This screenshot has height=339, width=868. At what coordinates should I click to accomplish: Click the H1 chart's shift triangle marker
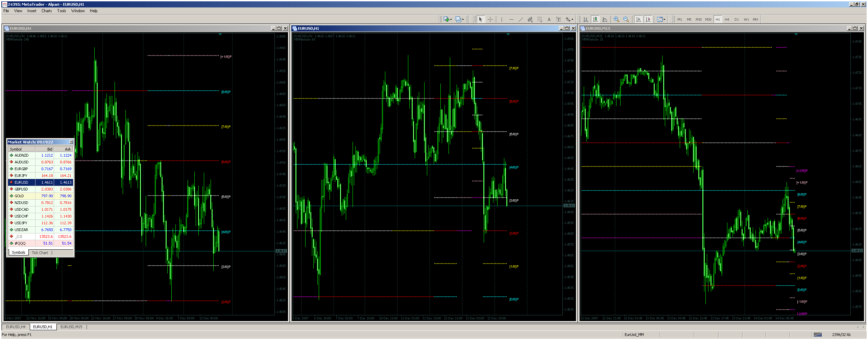[508, 34]
